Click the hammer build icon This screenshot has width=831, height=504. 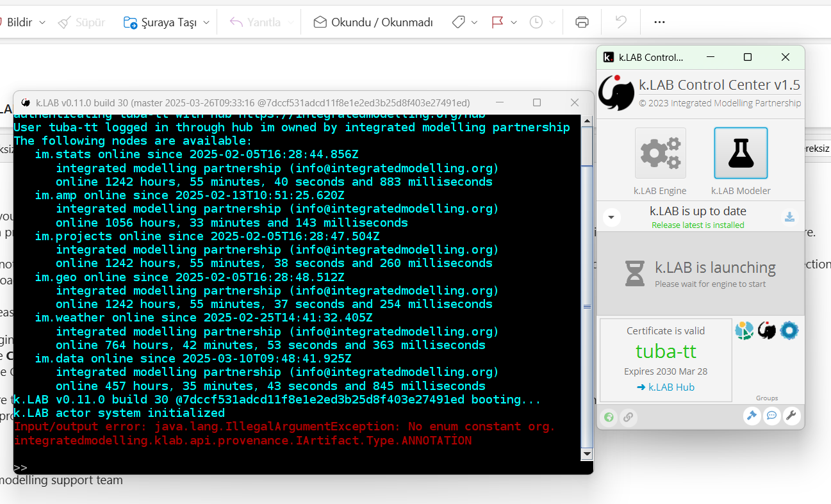(752, 416)
